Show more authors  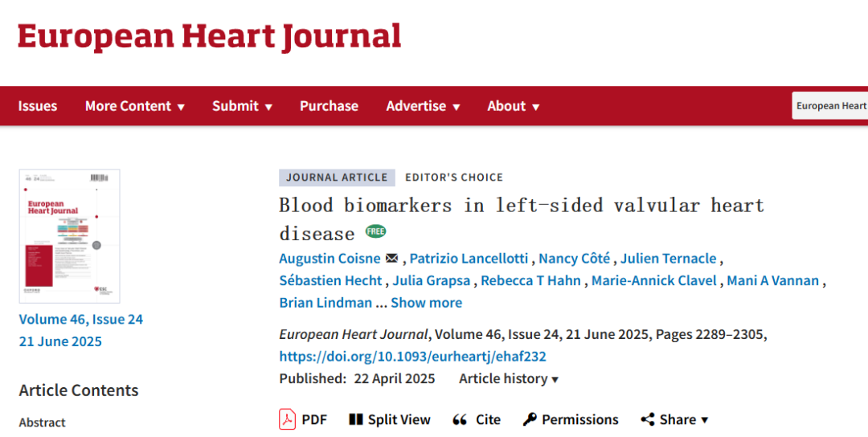point(426,303)
